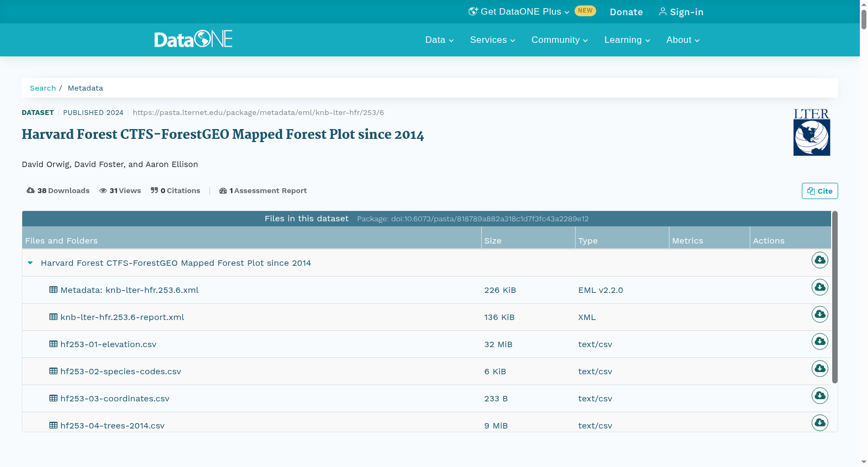Click the eye views icon
868x467 pixels.
(103, 191)
